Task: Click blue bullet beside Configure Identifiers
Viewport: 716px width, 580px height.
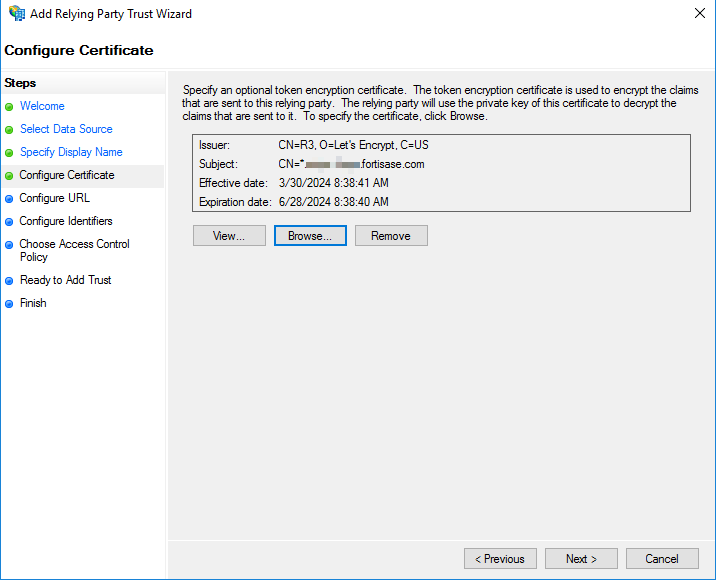Action: pos(9,222)
